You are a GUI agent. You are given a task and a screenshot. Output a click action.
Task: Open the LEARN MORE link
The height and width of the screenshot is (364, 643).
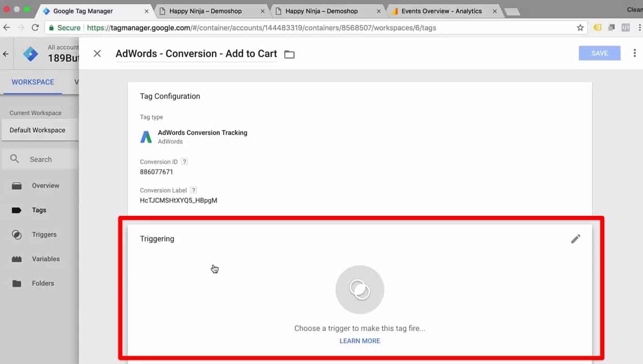[359, 341]
